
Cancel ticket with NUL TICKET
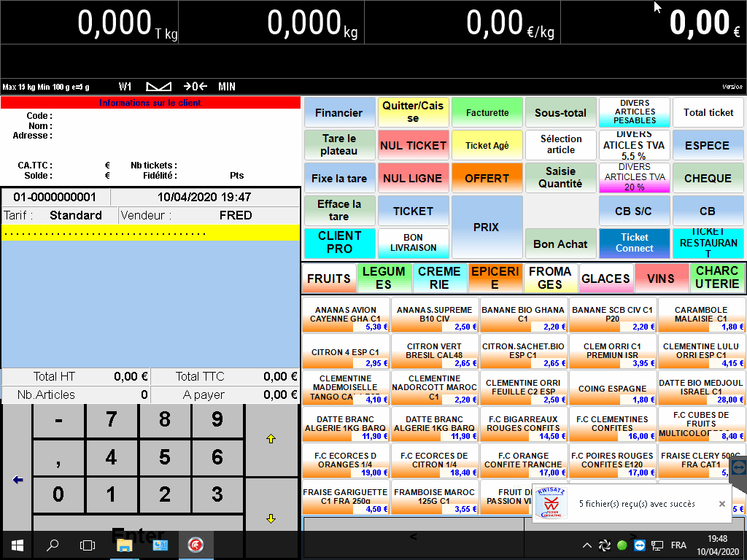[413, 145]
